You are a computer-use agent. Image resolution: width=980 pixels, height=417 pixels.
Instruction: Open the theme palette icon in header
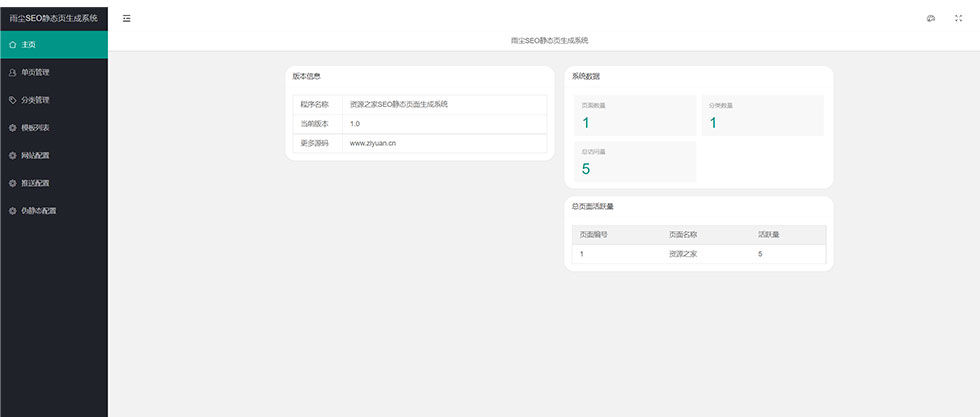tap(931, 18)
